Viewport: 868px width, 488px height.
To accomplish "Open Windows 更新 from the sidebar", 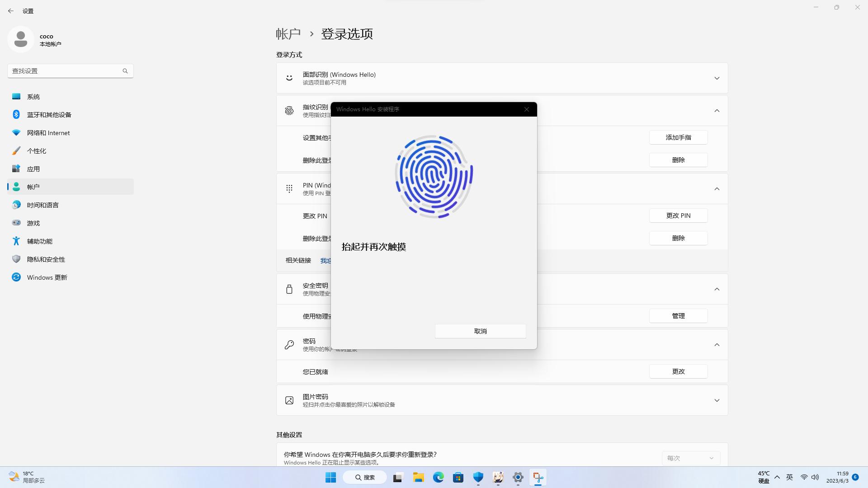I will [x=47, y=277].
